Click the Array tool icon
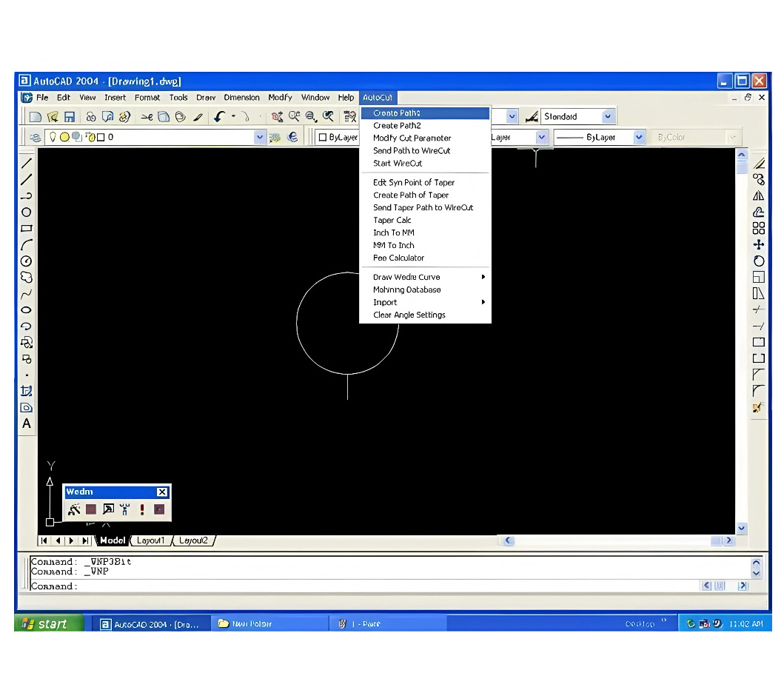 [759, 228]
